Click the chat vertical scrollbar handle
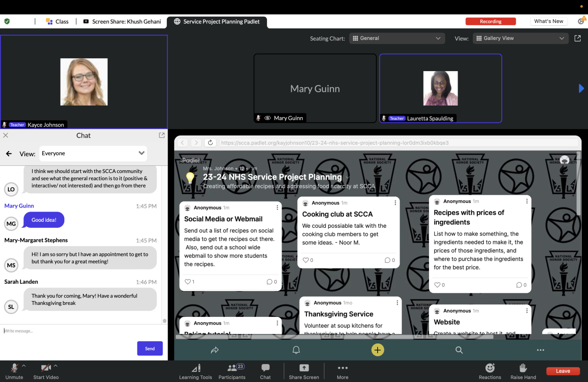588x382 pixels. [164, 321]
